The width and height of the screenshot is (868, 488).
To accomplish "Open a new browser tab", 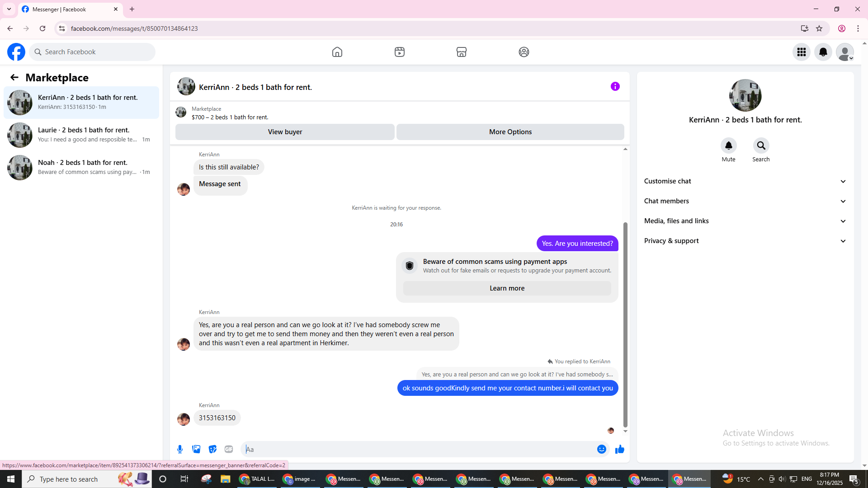I will pos(132,9).
